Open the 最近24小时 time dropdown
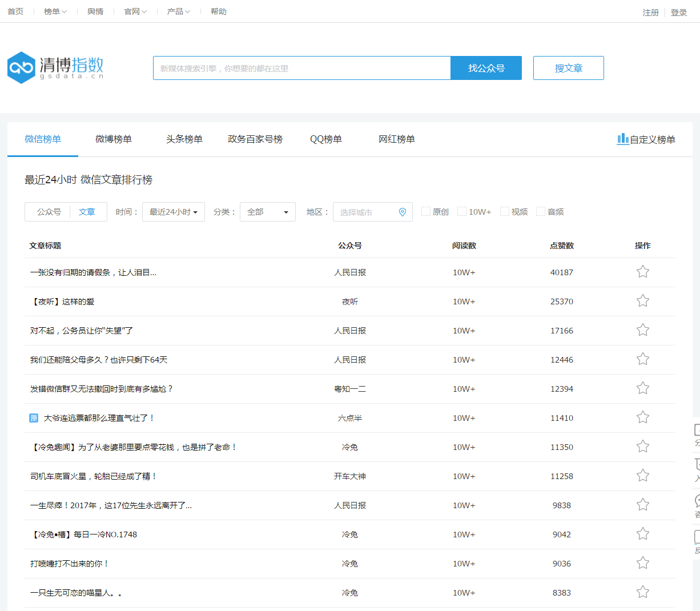The height and width of the screenshot is (611, 700). click(174, 212)
